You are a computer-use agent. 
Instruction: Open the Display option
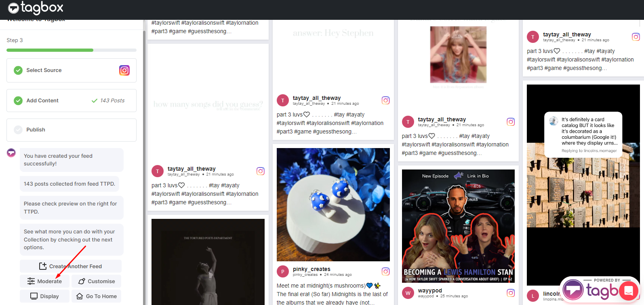tap(45, 296)
